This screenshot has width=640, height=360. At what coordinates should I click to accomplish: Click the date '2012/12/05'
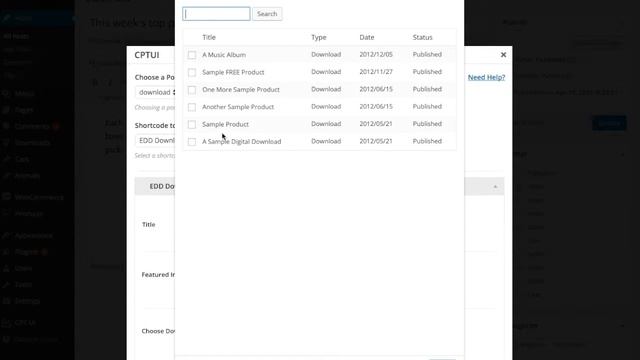376,54
